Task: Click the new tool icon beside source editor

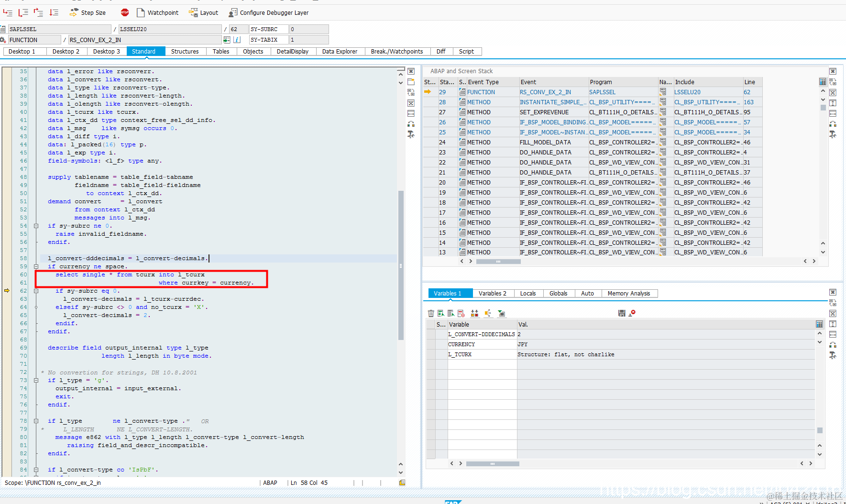Action: [x=411, y=82]
